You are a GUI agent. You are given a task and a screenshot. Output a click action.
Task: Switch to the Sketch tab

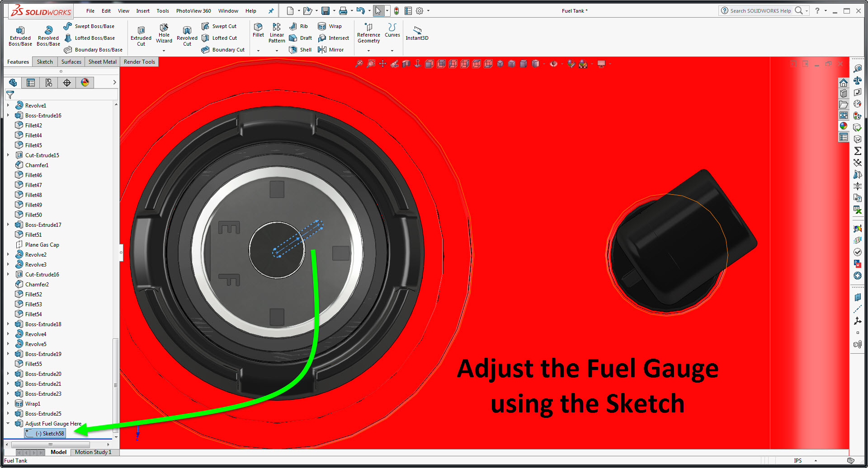point(45,62)
